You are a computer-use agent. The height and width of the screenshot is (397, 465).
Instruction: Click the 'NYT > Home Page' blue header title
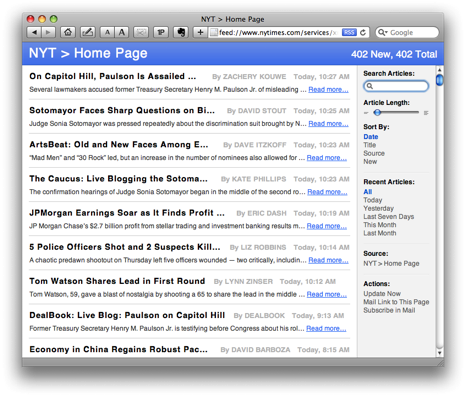click(88, 53)
